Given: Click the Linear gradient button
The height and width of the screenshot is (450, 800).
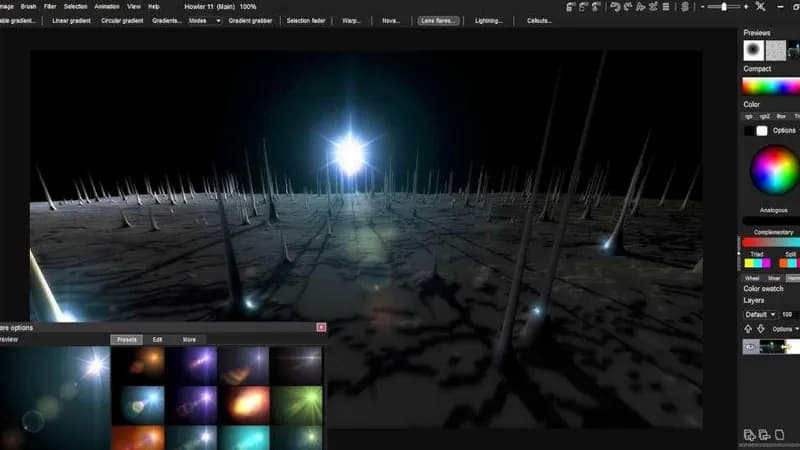Looking at the screenshot, I should pyautogui.click(x=71, y=21).
